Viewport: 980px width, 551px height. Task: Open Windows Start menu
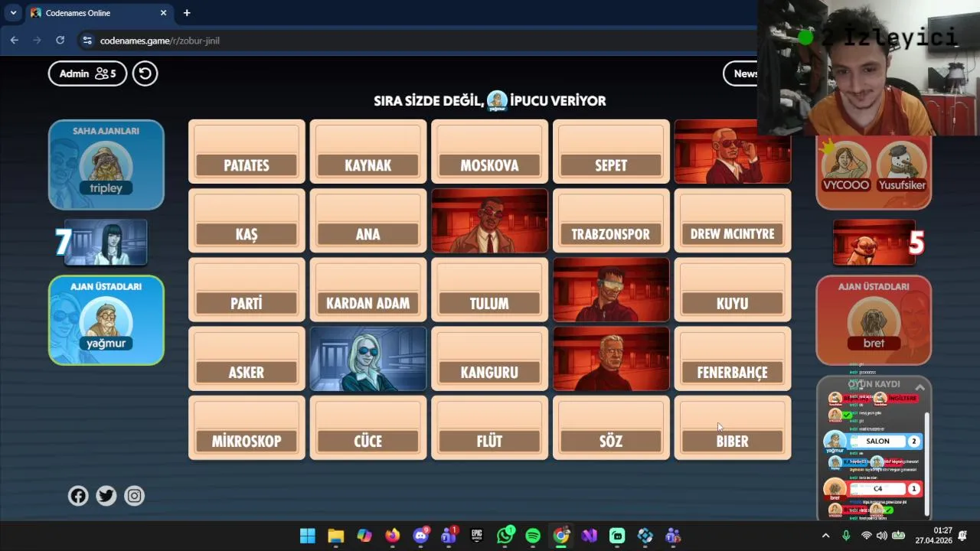pos(308,536)
